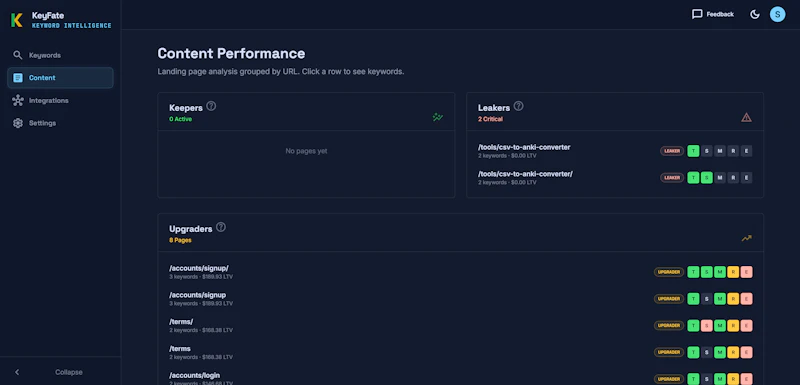This screenshot has width=800, height=385.
Task: Click LEAKER badge on /tools/csv-to-anki-converter/ row
Action: [672, 177]
